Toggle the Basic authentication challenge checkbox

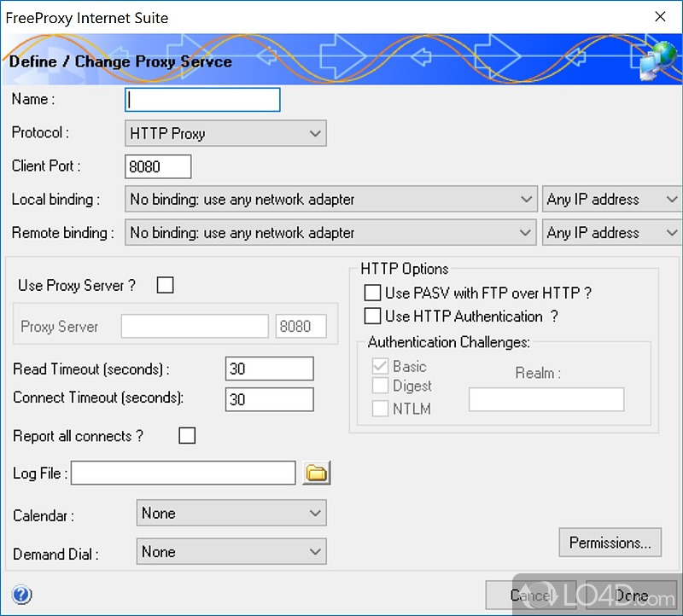click(x=380, y=366)
